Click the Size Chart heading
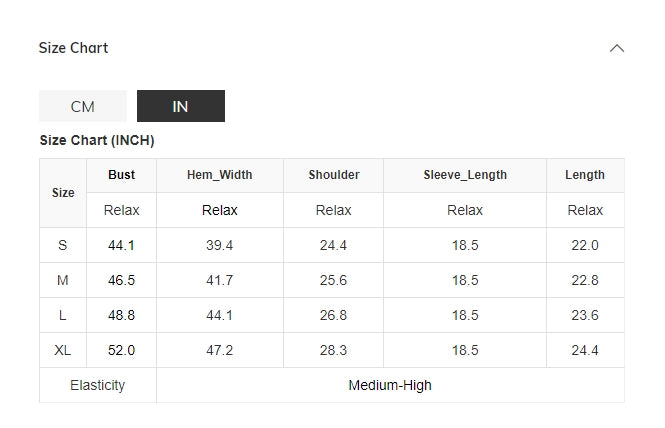 click(73, 48)
